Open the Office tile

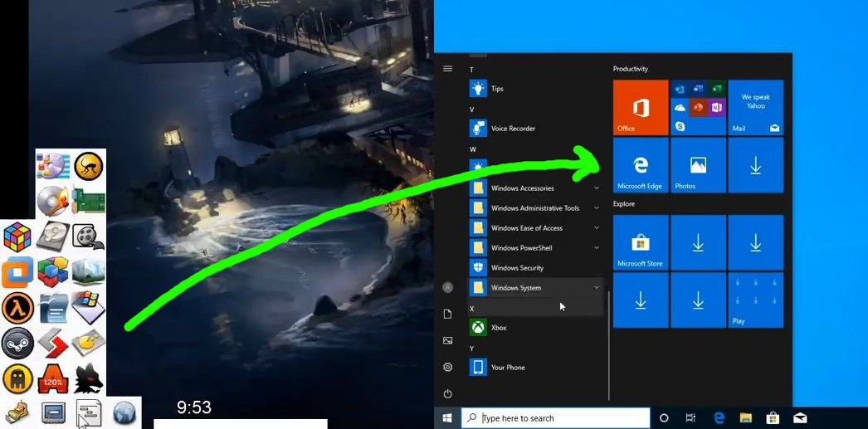641,107
